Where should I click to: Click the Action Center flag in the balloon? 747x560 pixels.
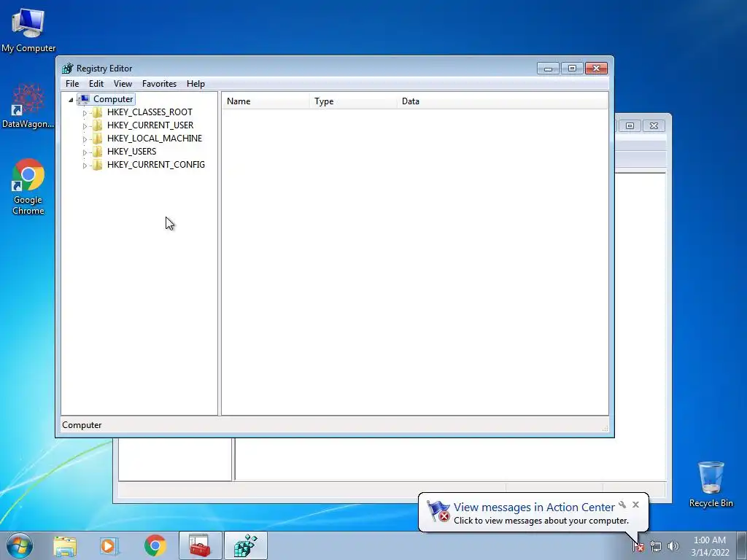[438, 511]
